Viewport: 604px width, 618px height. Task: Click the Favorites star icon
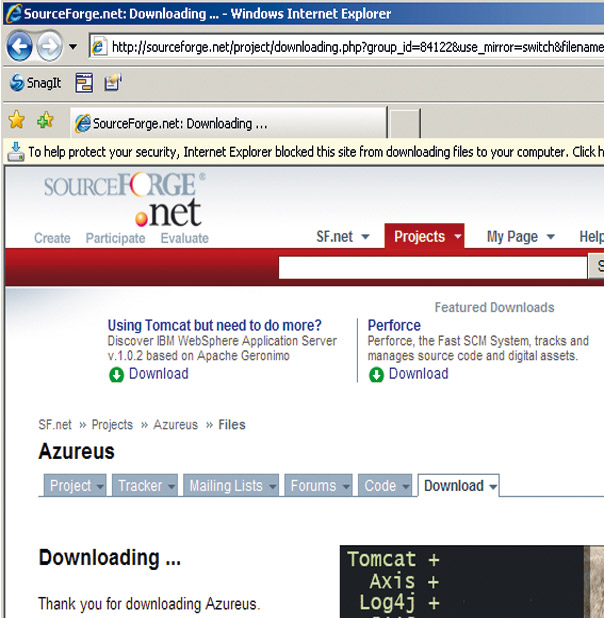coord(17,122)
